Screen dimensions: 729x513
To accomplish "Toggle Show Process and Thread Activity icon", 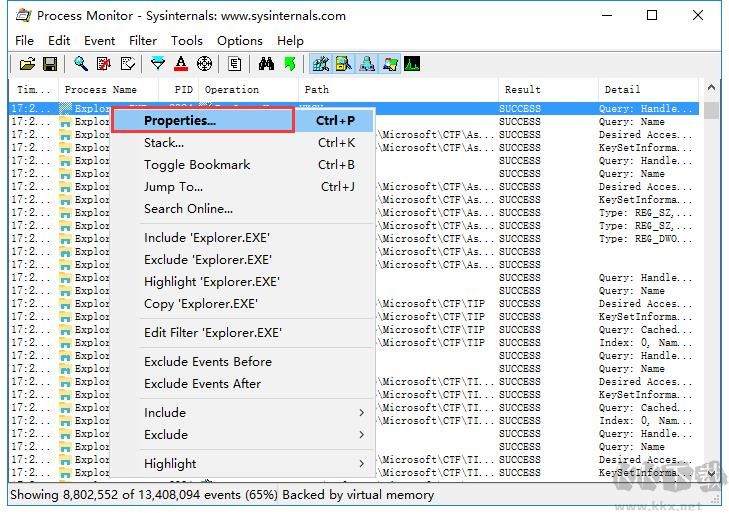I will [390, 64].
